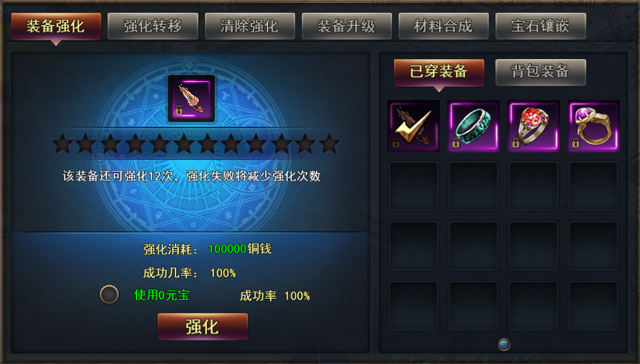Image resolution: width=640 pixels, height=364 pixels.
Task: Click the first enhancement star
Action: pos(63,144)
